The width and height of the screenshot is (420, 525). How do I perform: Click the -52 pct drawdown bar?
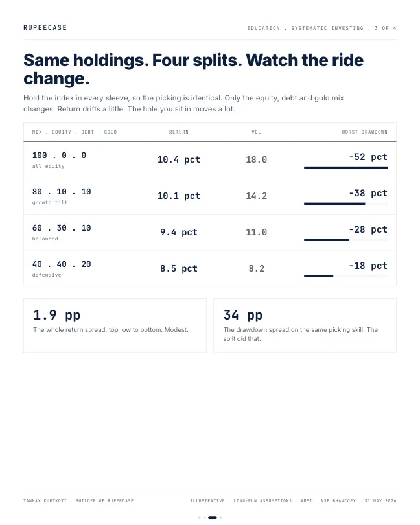pyautogui.click(x=345, y=167)
